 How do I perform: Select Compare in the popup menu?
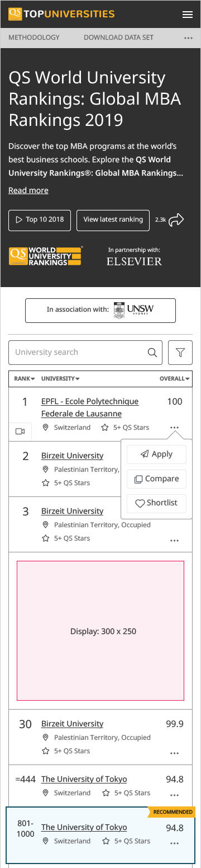click(x=156, y=478)
